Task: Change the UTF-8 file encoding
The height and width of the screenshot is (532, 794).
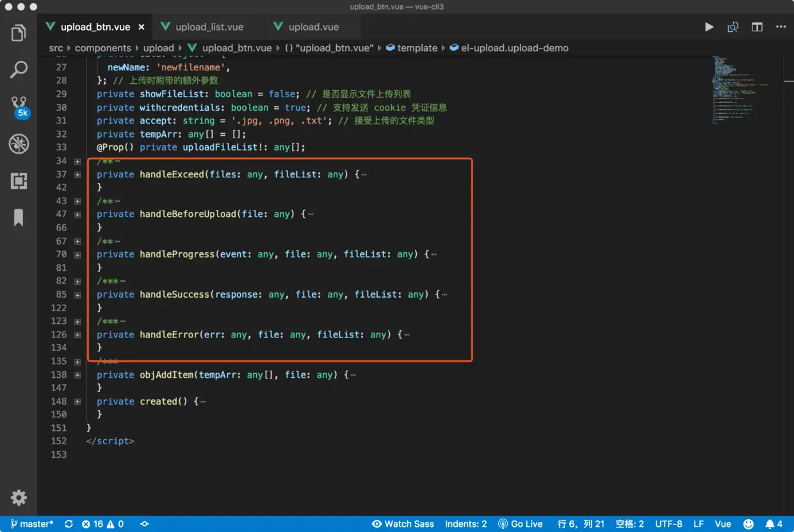Action: click(668, 524)
